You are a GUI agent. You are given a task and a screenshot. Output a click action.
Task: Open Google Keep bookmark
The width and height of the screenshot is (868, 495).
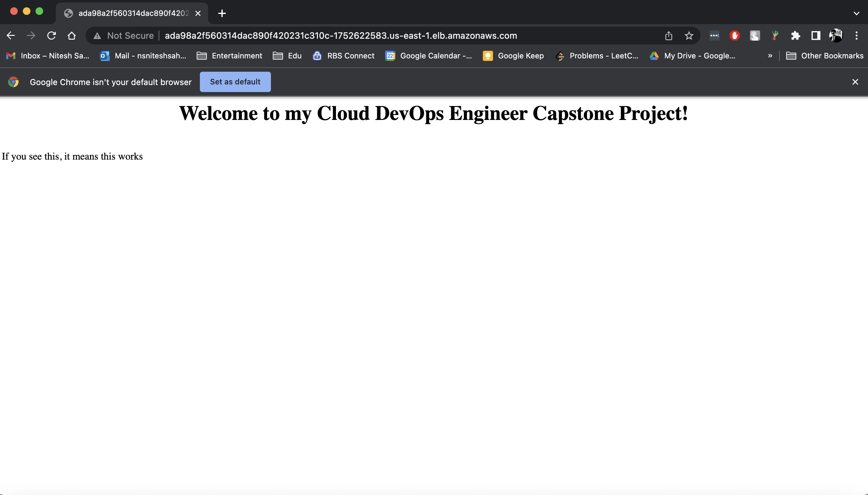514,56
